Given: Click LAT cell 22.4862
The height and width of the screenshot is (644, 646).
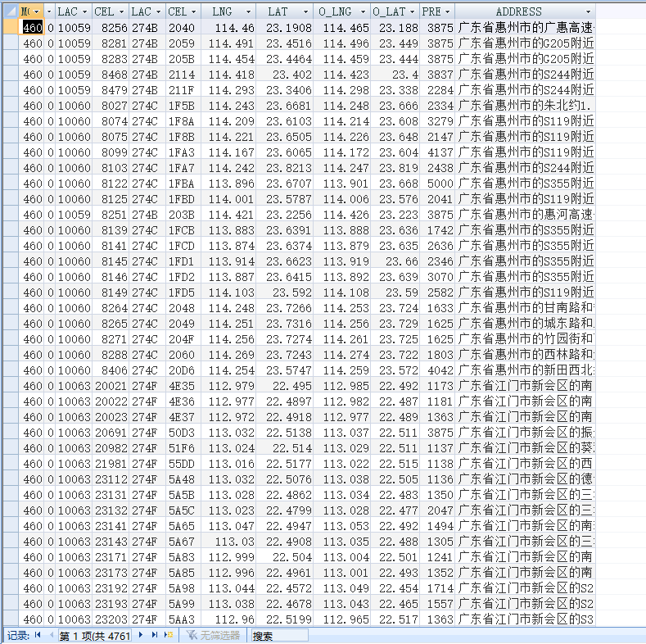Looking at the screenshot, I should tap(285, 495).
